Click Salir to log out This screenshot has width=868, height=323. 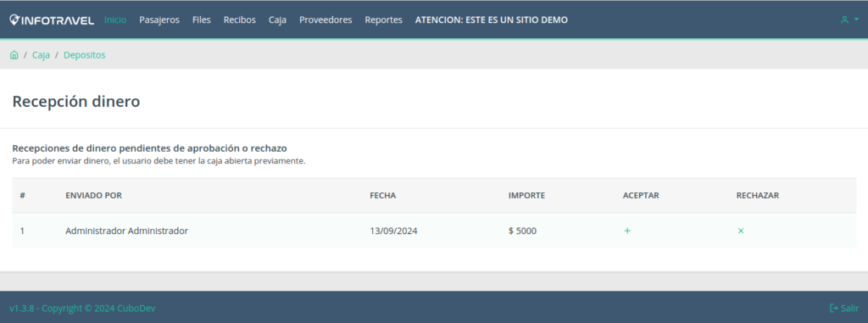[849, 308]
